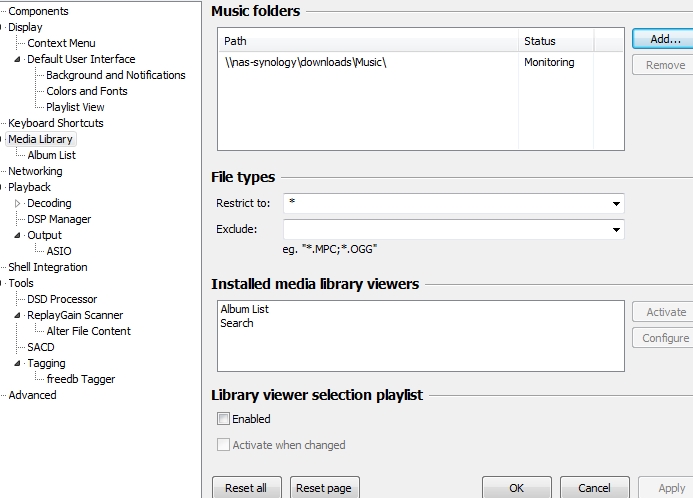Open the Keyboard Shortcuts preferences page
The height and width of the screenshot is (498, 693).
point(56,123)
